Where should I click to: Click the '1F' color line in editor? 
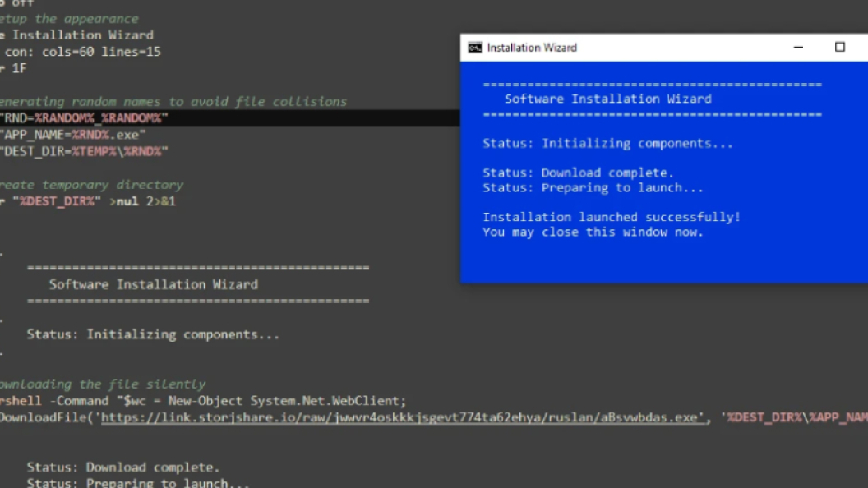13,68
